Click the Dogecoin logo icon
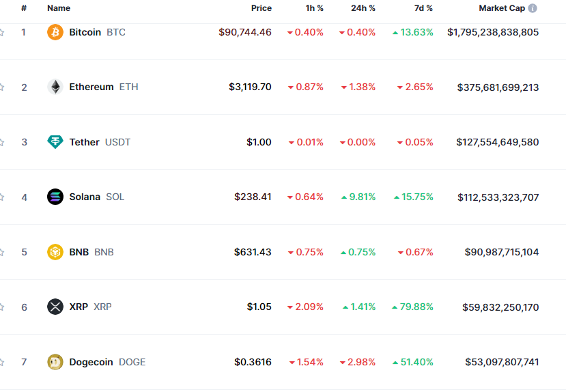This screenshot has height=392, width=566. 55,362
